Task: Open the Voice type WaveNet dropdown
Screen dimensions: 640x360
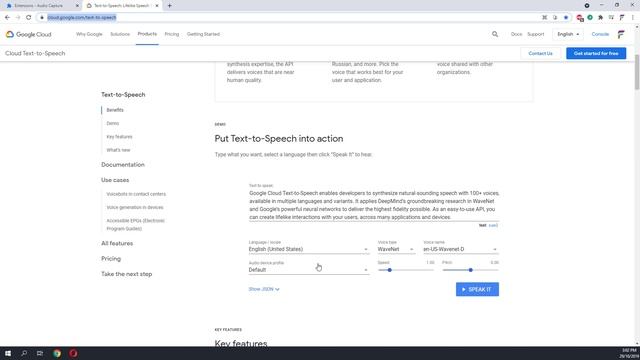Action: [x=396, y=249]
